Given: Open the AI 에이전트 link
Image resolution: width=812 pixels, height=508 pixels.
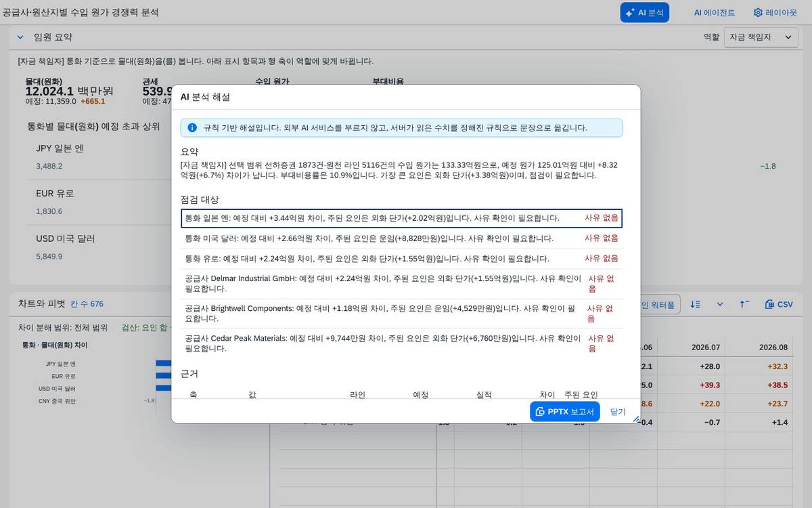Looking at the screenshot, I should pos(714,12).
